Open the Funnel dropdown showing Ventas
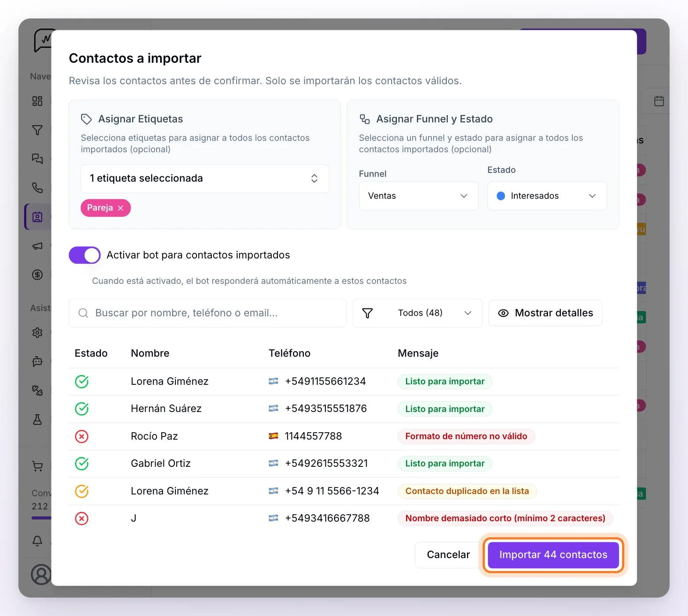The width and height of the screenshot is (688, 616). (418, 196)
